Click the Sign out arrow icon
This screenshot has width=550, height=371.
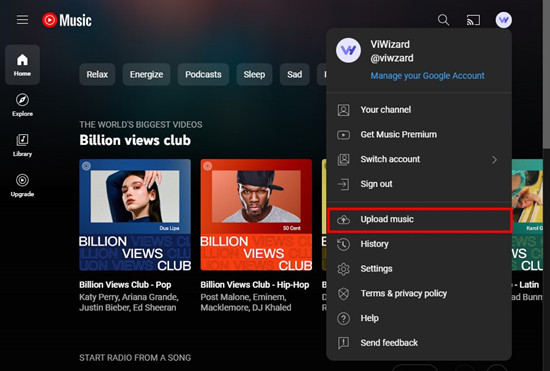pos(343,184)
